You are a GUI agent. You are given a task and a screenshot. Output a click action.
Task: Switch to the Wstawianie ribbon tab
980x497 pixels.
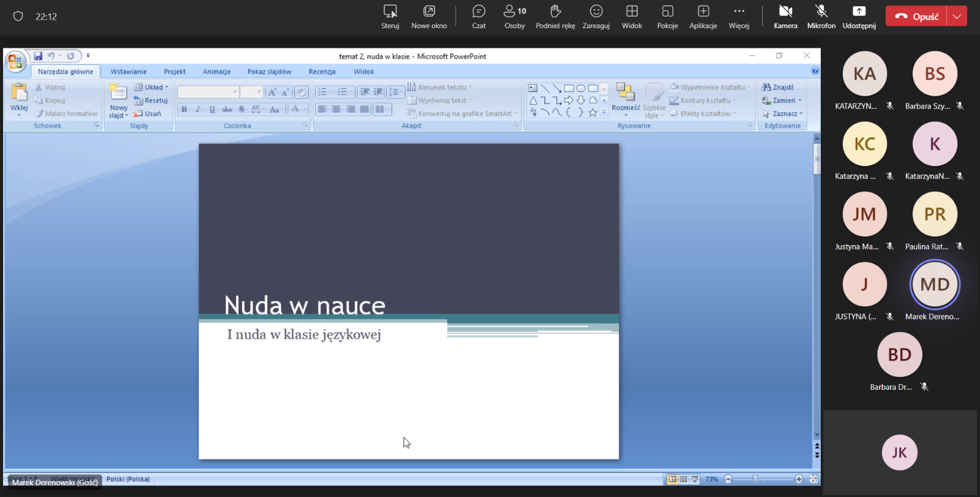coord(129,72)
